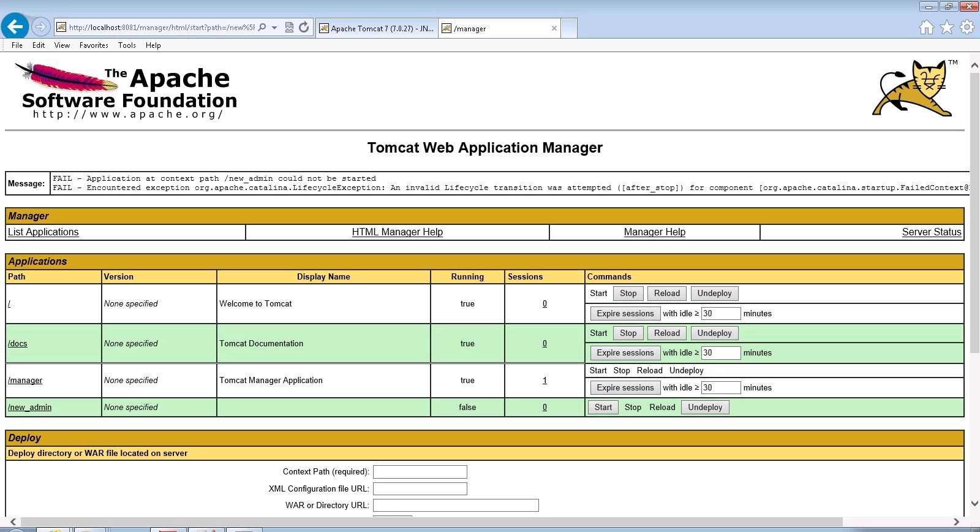Expire sessions for the root application
980x532 pixels.
pos(625,314)
